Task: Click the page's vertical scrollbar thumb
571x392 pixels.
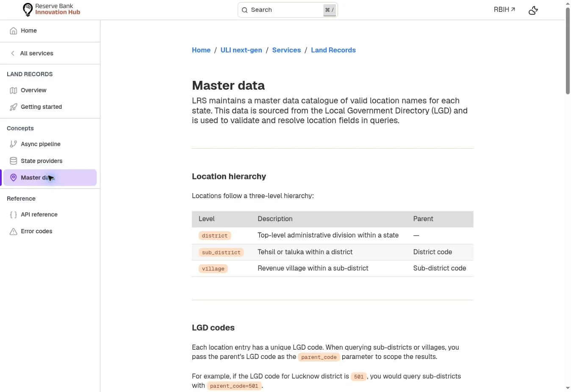Action: 568,51
